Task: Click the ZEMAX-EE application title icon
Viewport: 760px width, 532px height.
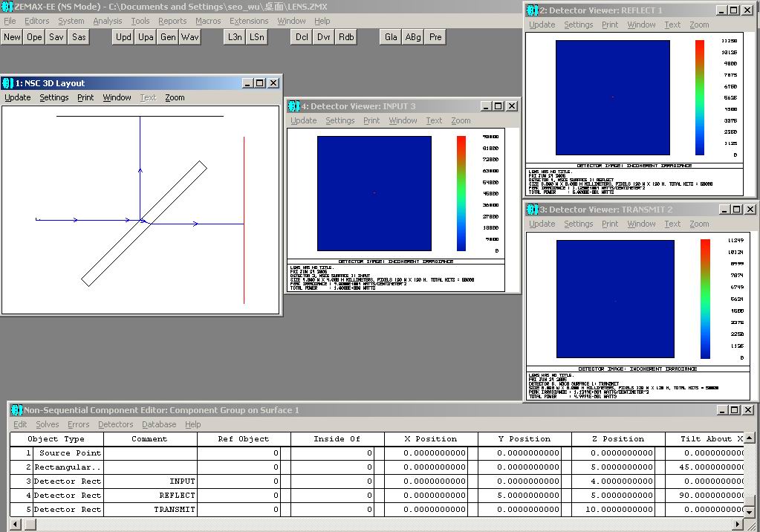Action: tap(7, 7)
